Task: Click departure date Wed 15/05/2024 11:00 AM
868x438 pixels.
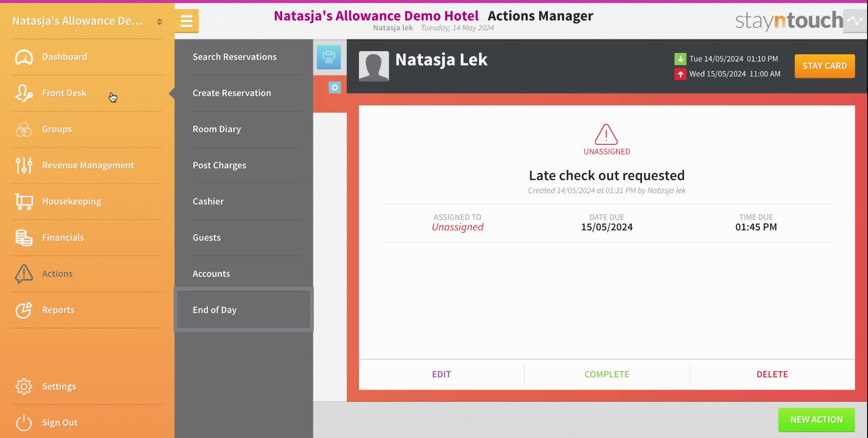Action: tap(735, 74)
